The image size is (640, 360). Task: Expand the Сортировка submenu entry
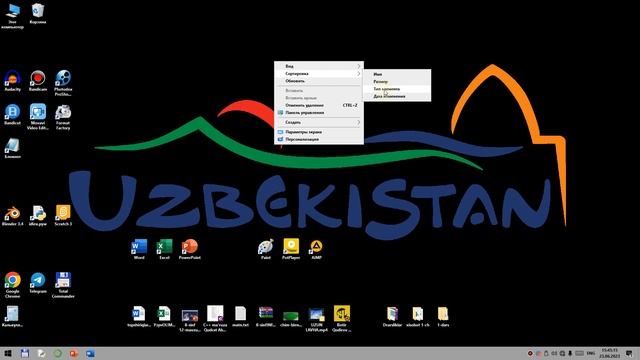tap(319, 74)
